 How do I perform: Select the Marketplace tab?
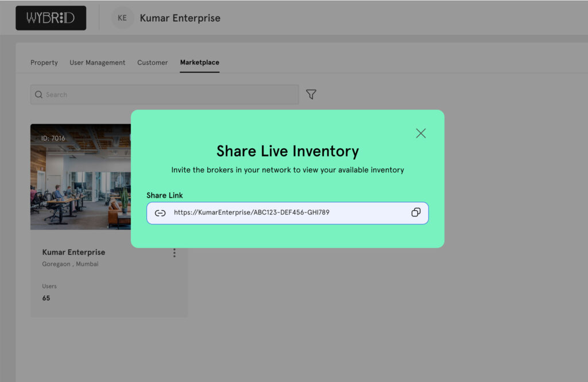[x=199, y=63]
